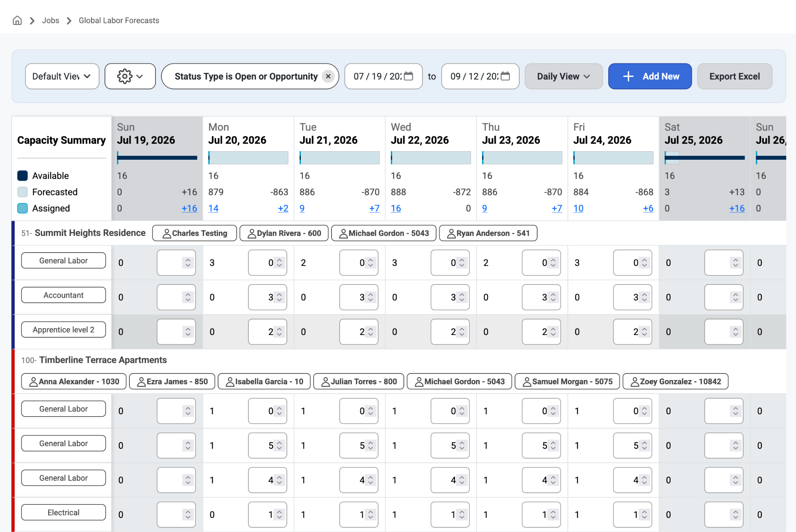Open +2 assigned link for Jul 20
The image size is (796, 532).
(283, 208)
